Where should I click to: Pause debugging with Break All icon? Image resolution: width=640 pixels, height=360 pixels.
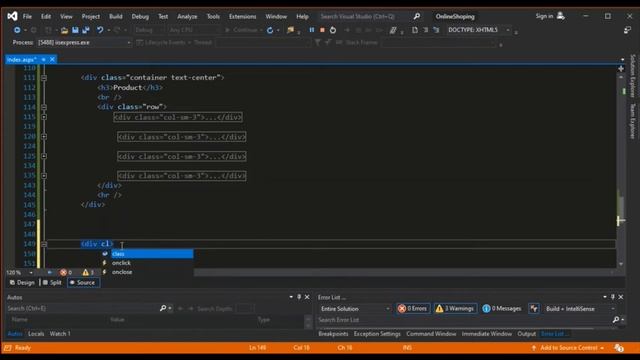click(x=312, y=30)
